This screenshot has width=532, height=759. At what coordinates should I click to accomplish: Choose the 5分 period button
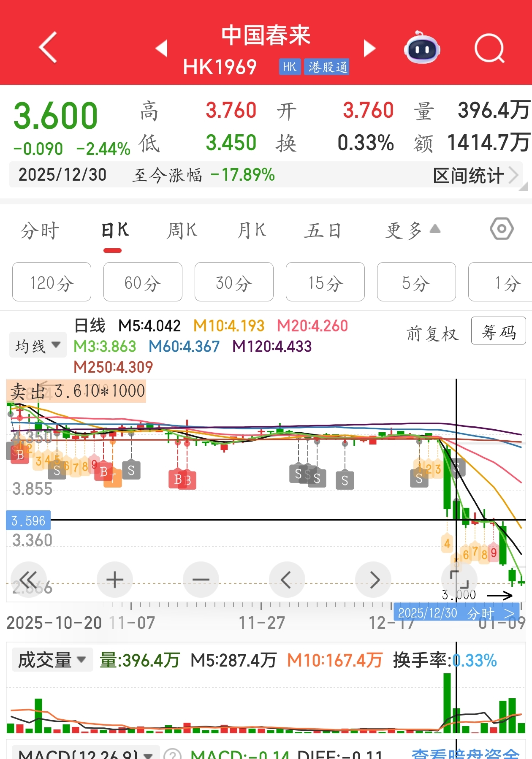pyautogui.click(x=417, y=282)
